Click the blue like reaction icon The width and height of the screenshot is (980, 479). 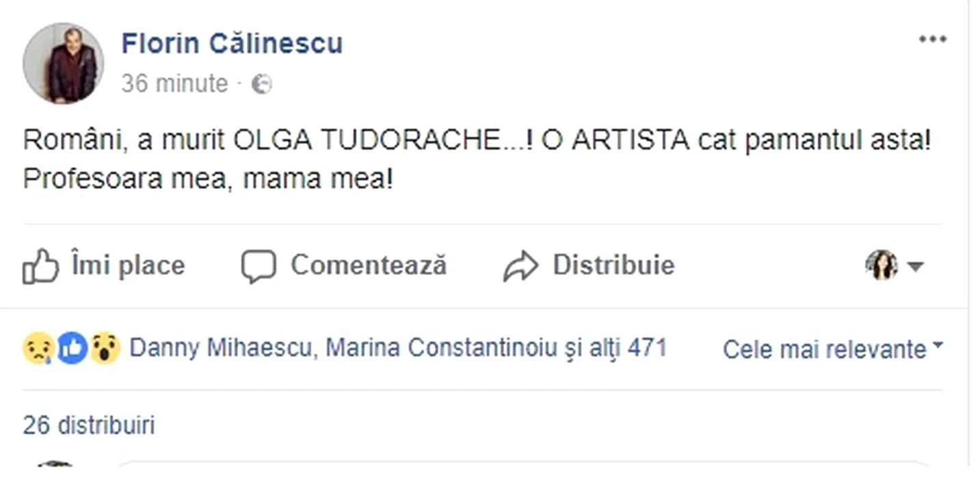(72, 348)
